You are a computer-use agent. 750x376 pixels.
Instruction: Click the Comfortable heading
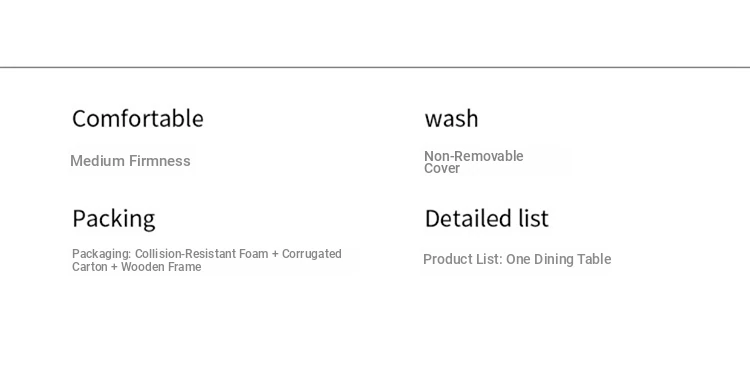tap(138, 118)
